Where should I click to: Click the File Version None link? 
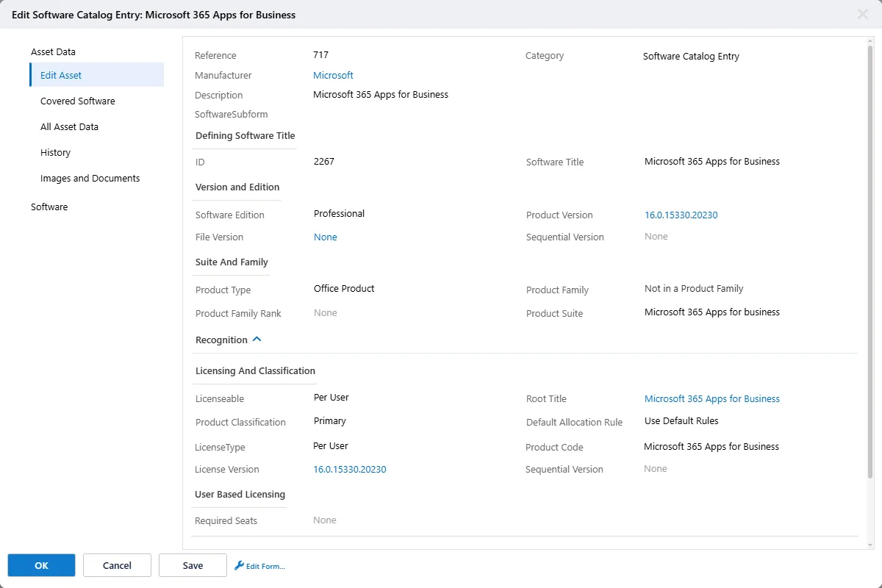(326, 237)
